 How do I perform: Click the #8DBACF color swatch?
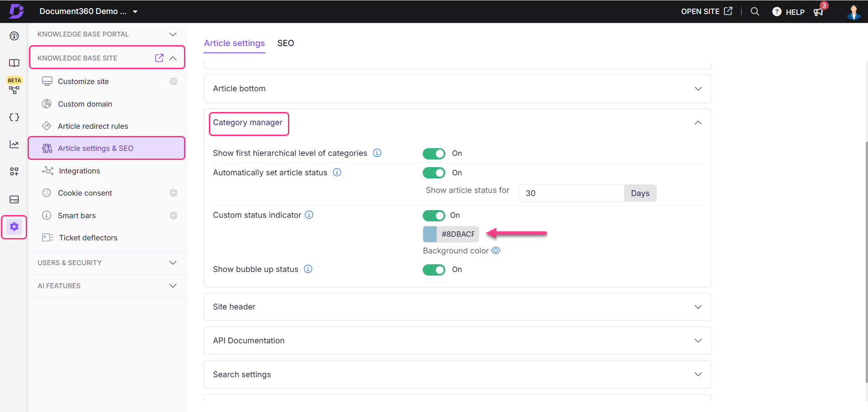point(430,234)
